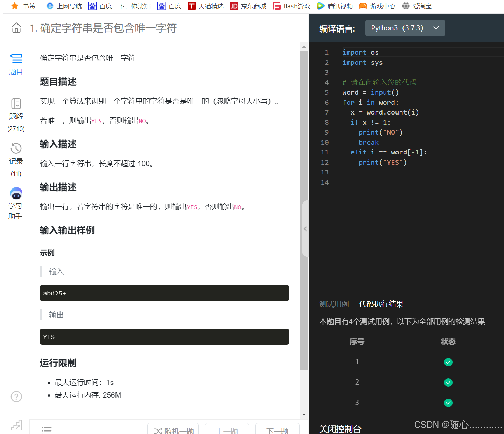
Task: Click the 'import sys' code line
Action: 363,63
